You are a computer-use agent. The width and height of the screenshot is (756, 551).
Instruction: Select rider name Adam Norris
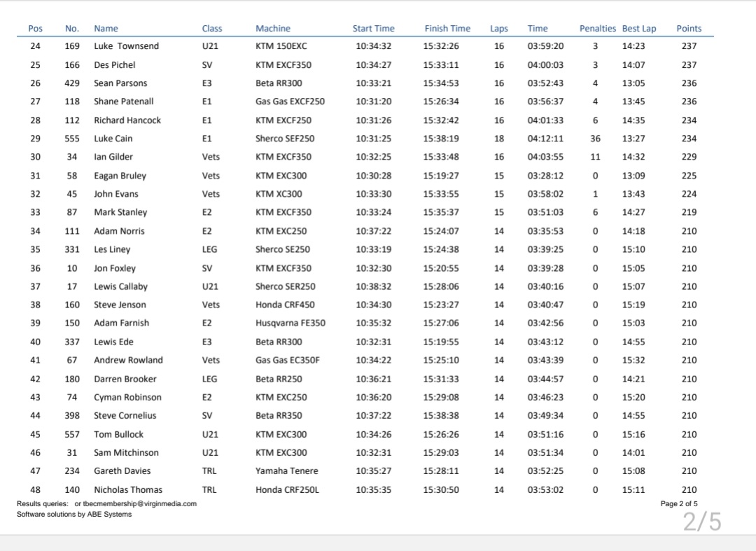(x=119, y=231)
